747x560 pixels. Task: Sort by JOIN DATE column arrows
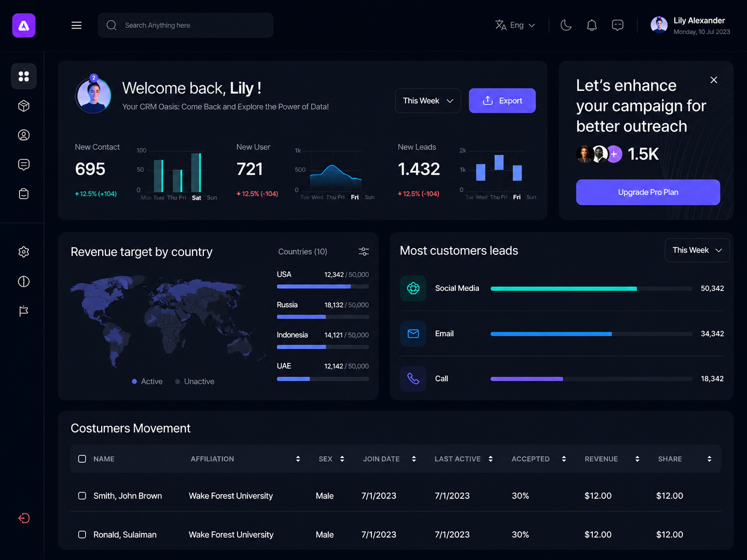414,459
